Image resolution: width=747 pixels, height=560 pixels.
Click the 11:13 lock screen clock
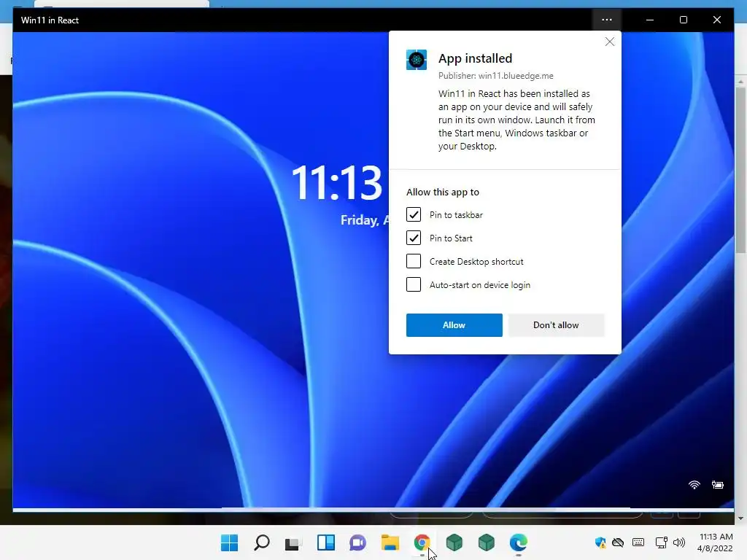click(337, 183)
